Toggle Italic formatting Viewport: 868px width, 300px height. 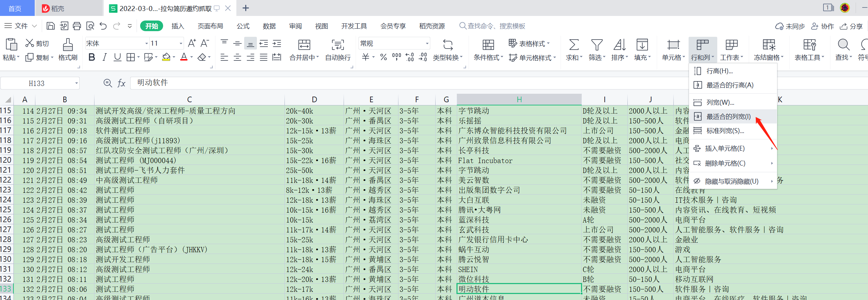pyautogui.click(x=104, y=57)
